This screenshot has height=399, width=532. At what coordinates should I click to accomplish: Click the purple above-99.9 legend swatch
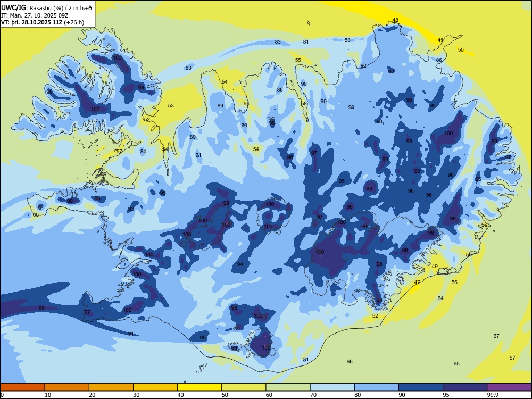coord(509,387)
